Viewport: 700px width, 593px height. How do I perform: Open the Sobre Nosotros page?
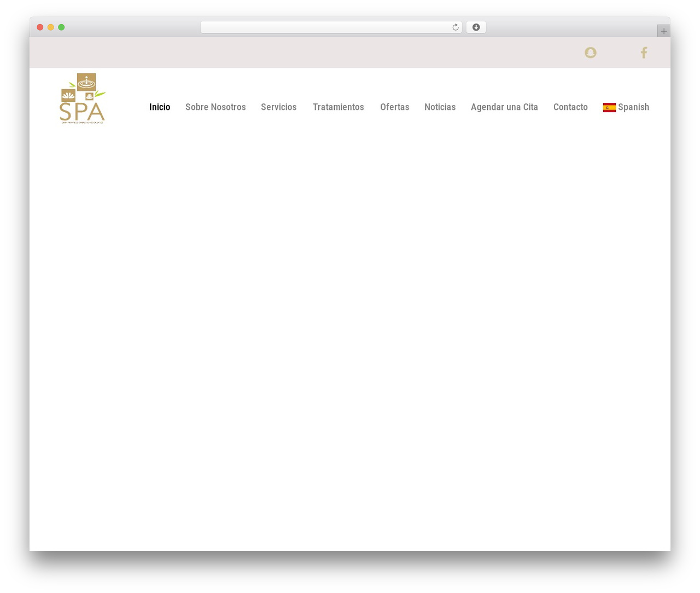215,107
